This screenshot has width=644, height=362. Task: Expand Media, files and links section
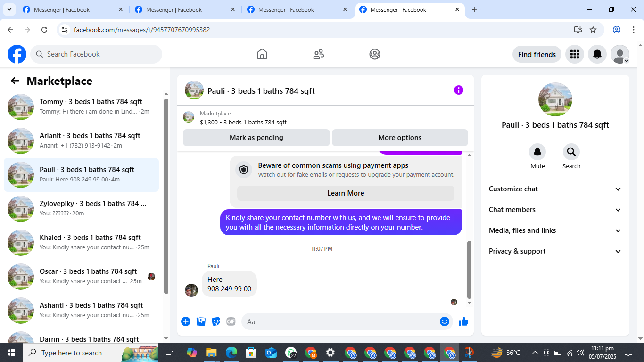point(555,230)
